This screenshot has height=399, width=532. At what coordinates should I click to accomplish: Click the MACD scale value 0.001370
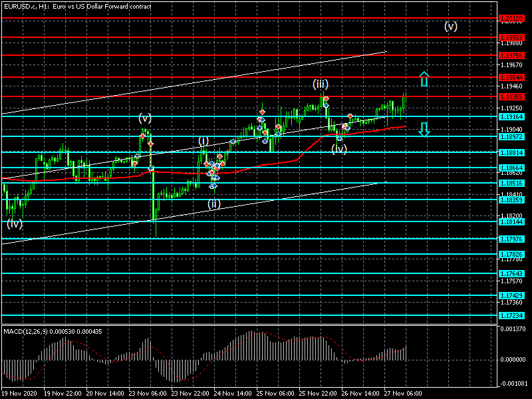[x=513, y=329]
